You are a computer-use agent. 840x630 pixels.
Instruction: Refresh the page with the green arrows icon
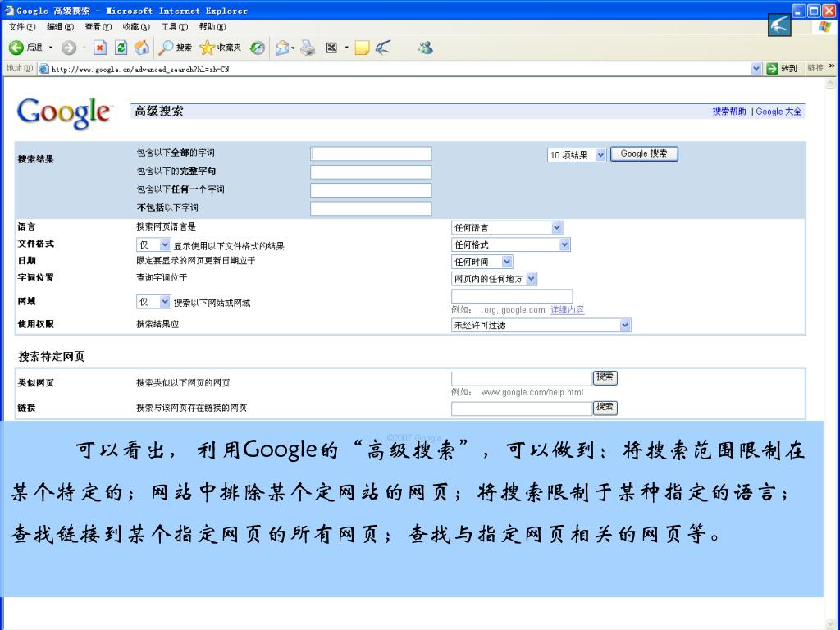[121, 48]
